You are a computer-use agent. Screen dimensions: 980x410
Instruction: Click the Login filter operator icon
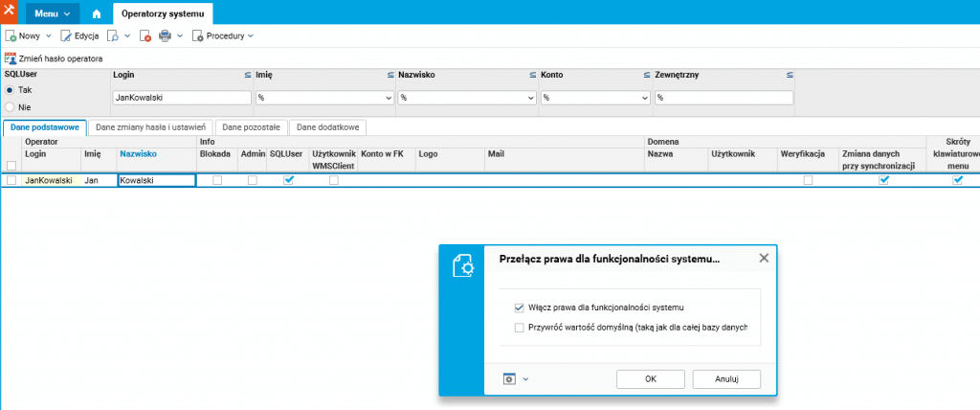tap(248, 75)
